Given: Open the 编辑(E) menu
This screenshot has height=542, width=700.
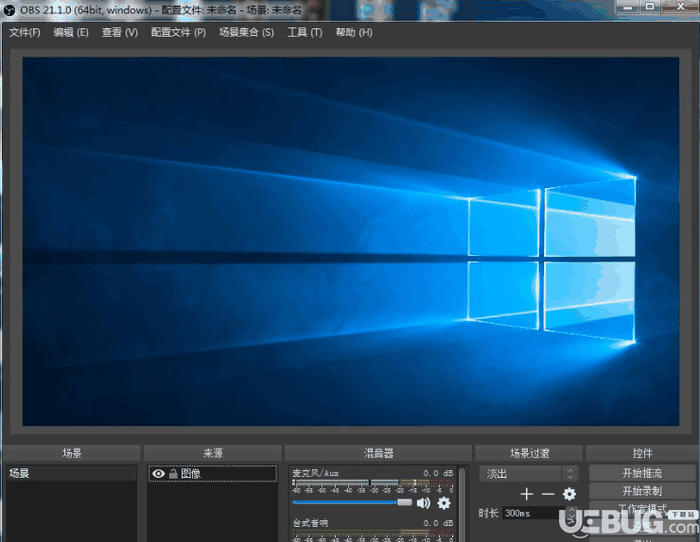Looking at the screenshot, I should point(71,32).
